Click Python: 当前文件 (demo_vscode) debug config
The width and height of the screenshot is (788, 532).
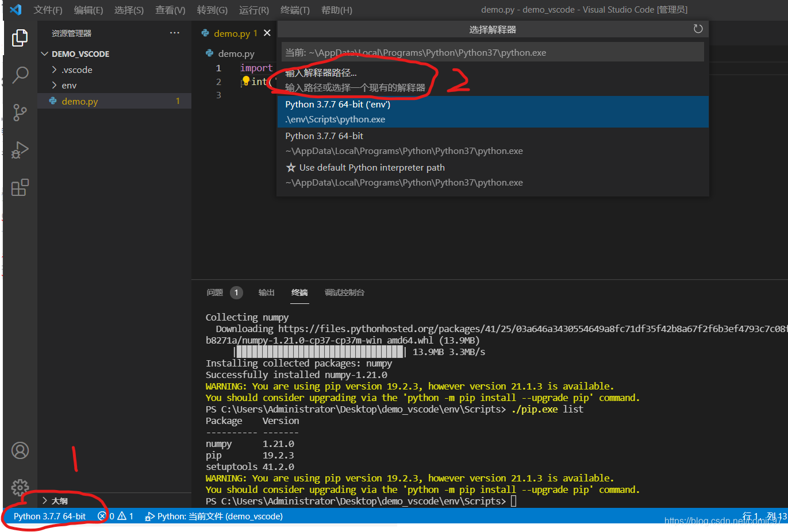click(220, 516)
